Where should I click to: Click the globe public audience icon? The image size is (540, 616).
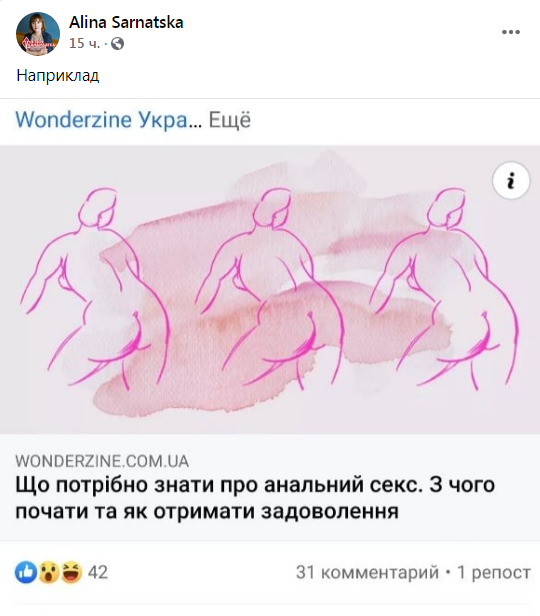pos(117,44)
